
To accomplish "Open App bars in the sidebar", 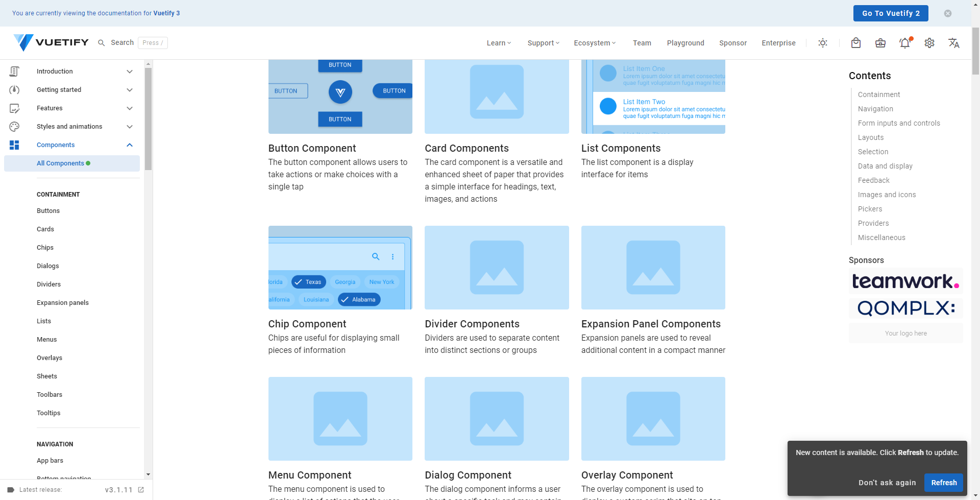I will pyautogui.click(x=50, y=461).
